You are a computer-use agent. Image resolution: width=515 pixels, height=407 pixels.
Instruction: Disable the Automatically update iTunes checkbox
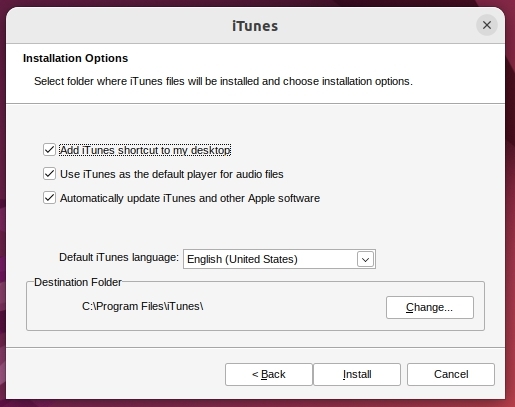pos(49,198)
